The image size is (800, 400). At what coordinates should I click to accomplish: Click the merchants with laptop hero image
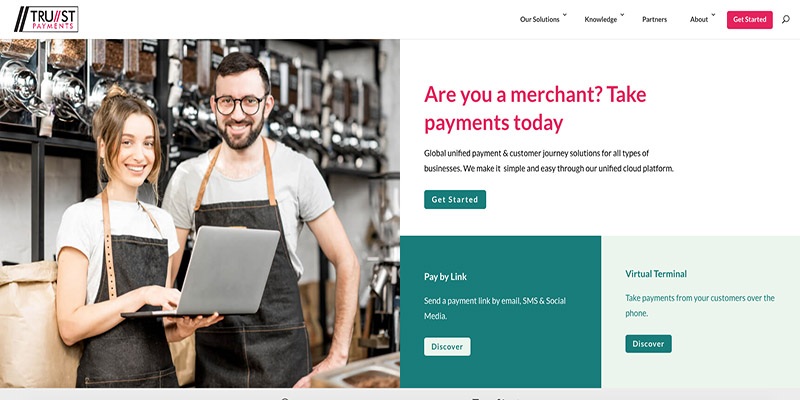[199, 213]
